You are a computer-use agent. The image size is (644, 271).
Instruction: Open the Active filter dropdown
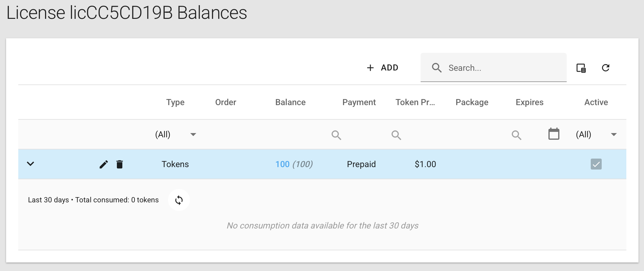pyautogui.click(x=614, y=134)
